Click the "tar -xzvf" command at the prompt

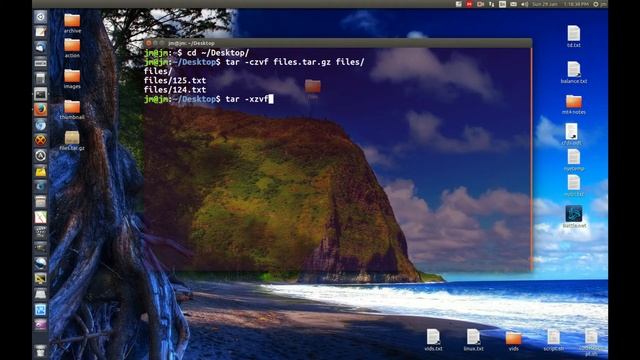pos(247,99)
